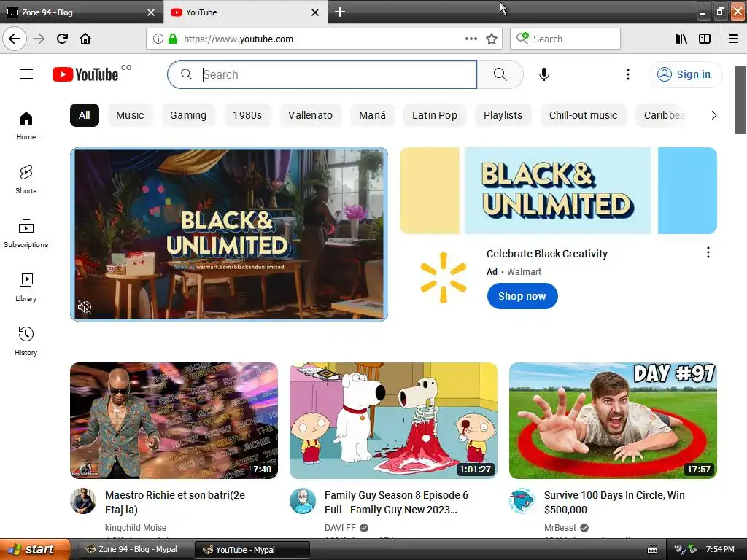The image size is (747, 560).
Task: Select the Gaming filter chip
Action: tap(188, 115)
